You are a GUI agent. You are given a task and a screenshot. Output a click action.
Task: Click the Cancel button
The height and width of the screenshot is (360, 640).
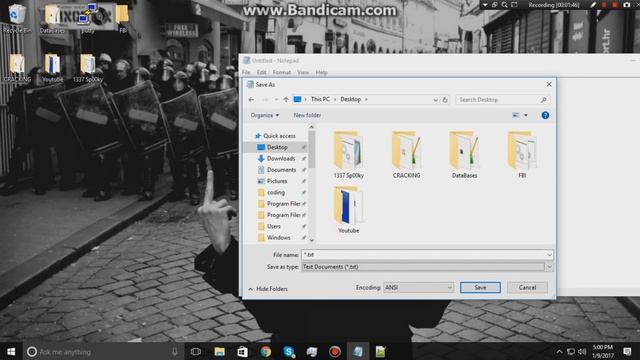527,287
